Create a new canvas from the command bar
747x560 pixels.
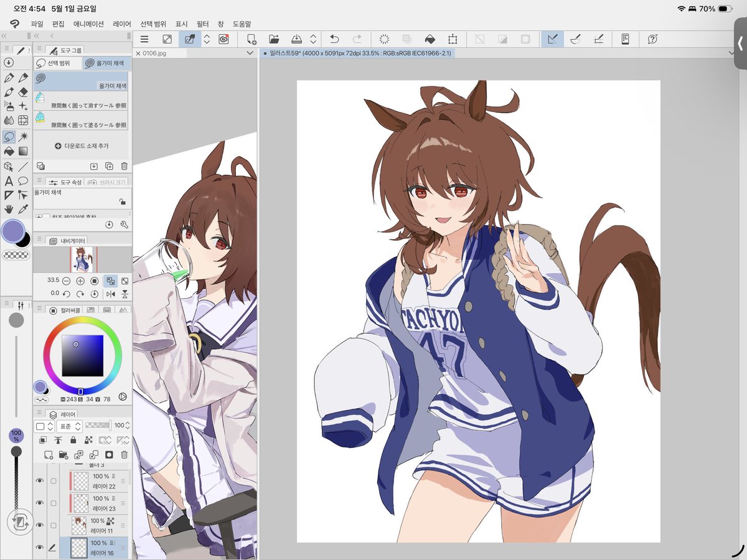(251, 39)
